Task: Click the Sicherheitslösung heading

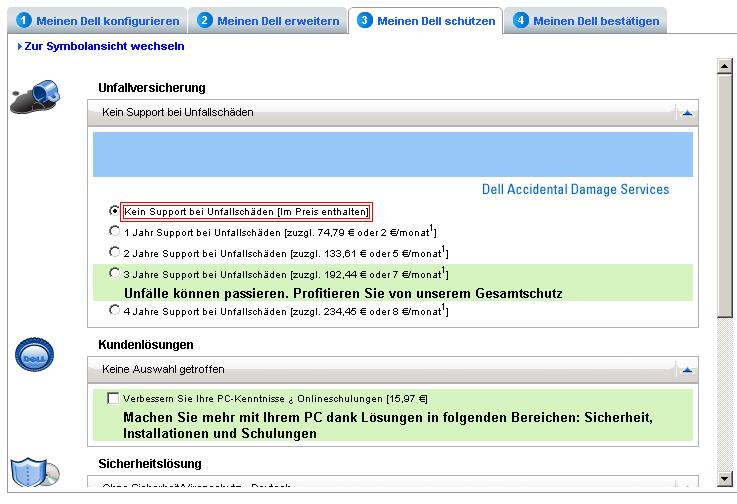Action: click(150, 464)
